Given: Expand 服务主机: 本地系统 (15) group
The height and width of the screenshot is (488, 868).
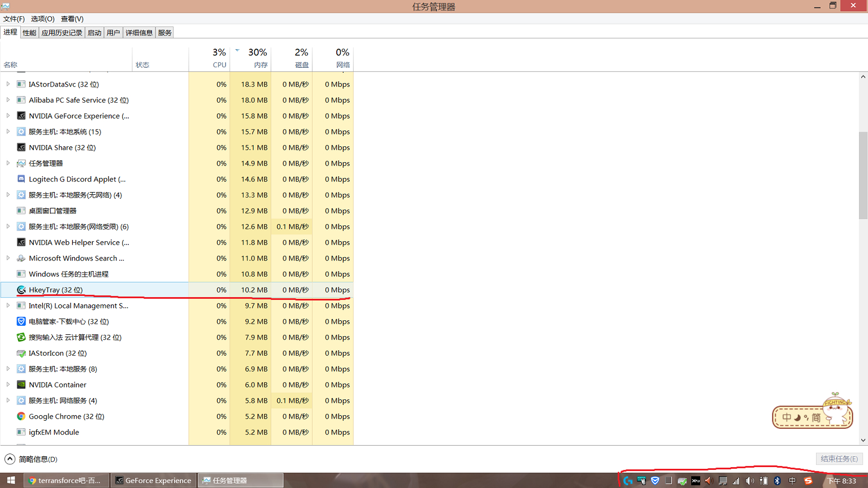Looking at the screenshot, I should point(8,132).
